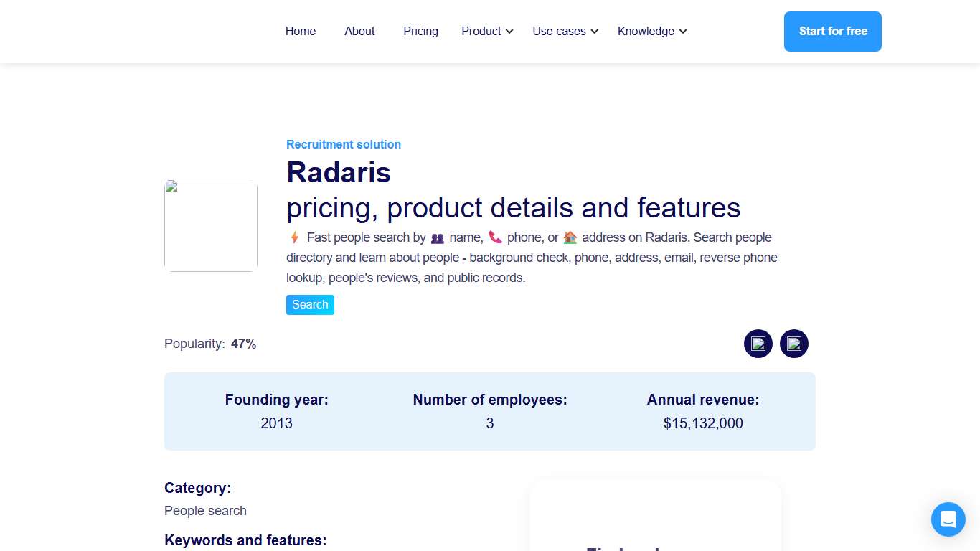
Task: Click the blue Search tag
Action: (310, 305)
